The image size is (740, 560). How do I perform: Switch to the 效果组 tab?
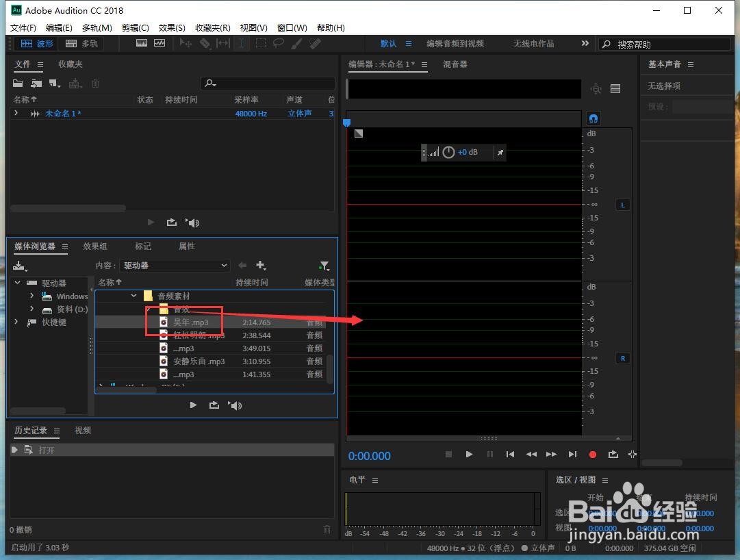coord(95,246)
